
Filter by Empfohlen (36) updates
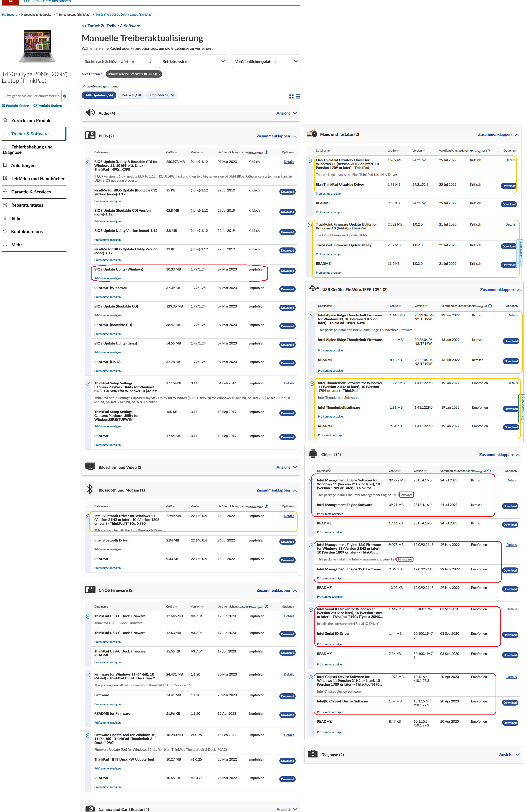tap(161, 95)
